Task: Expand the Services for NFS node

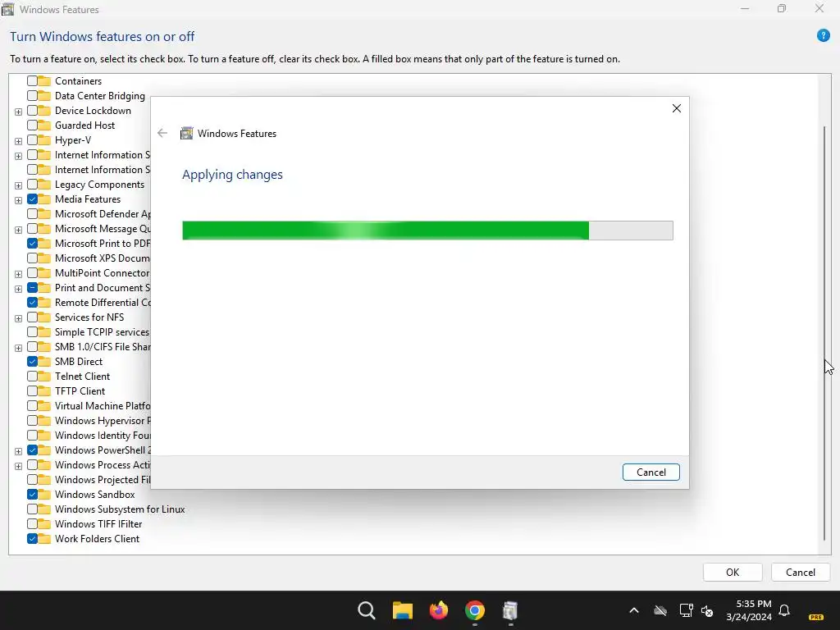Action: 18,319
